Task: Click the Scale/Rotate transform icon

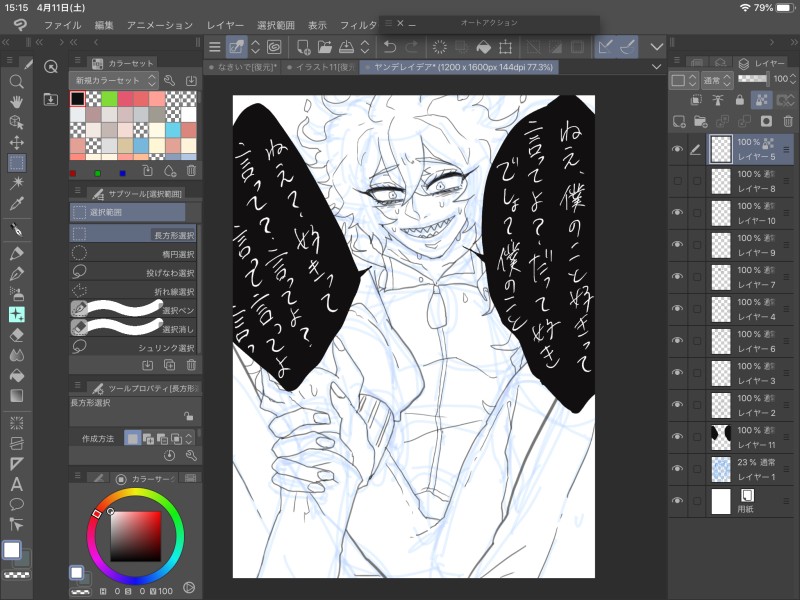Action: 505,47
